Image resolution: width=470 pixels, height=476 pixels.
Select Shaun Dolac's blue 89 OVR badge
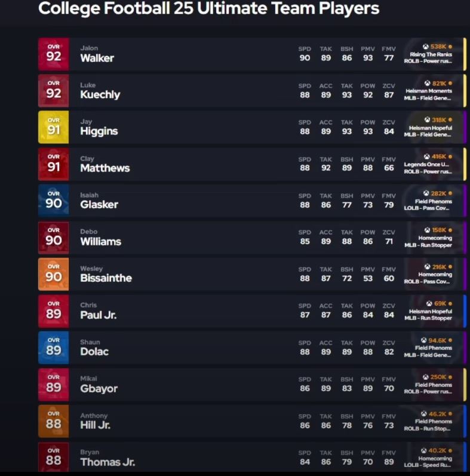click(53, 348)
